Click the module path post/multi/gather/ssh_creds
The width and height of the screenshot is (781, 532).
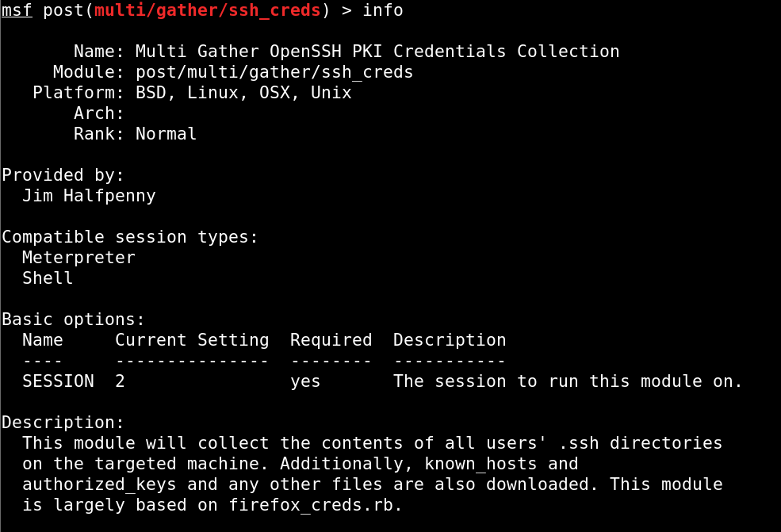point(274,72)
